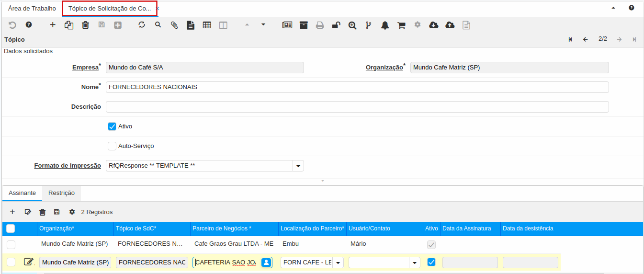644x274 pixels.
Task: Click the bell notification icon in toolbar
Action: tap(385, 25)
